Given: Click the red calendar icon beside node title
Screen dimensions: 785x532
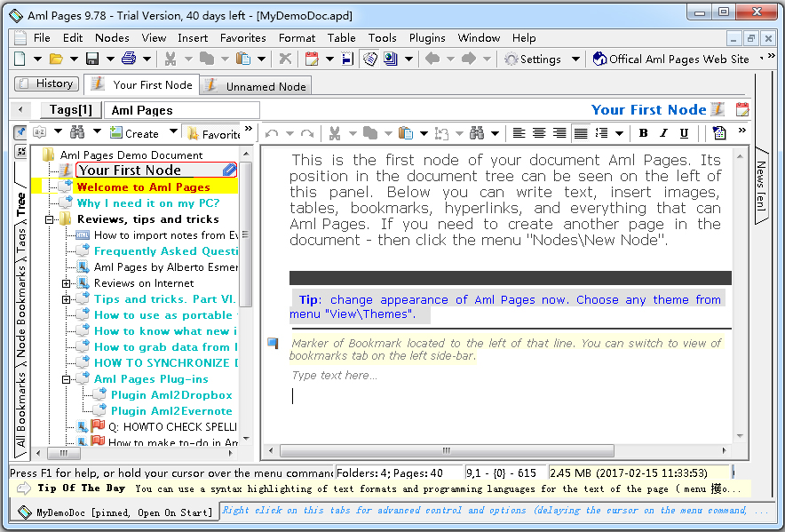Looking at the screenshot, I should tap(742, 110).
